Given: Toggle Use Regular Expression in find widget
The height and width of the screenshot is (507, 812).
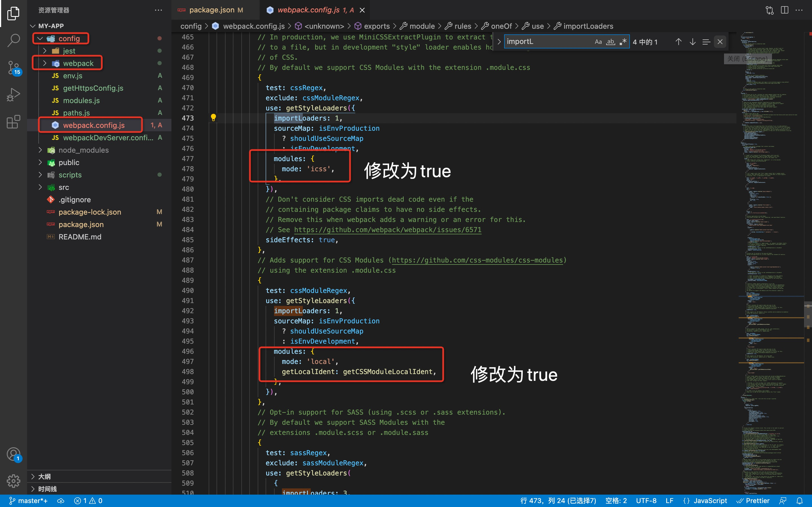Looking at the screenshot, I should pyautogui.click(x=623, y=42).
